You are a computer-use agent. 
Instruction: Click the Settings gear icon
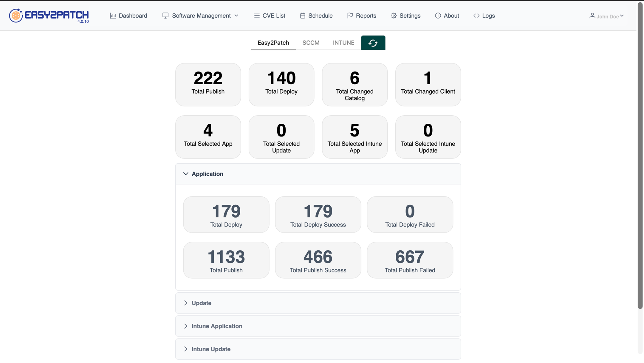point(394,15)
